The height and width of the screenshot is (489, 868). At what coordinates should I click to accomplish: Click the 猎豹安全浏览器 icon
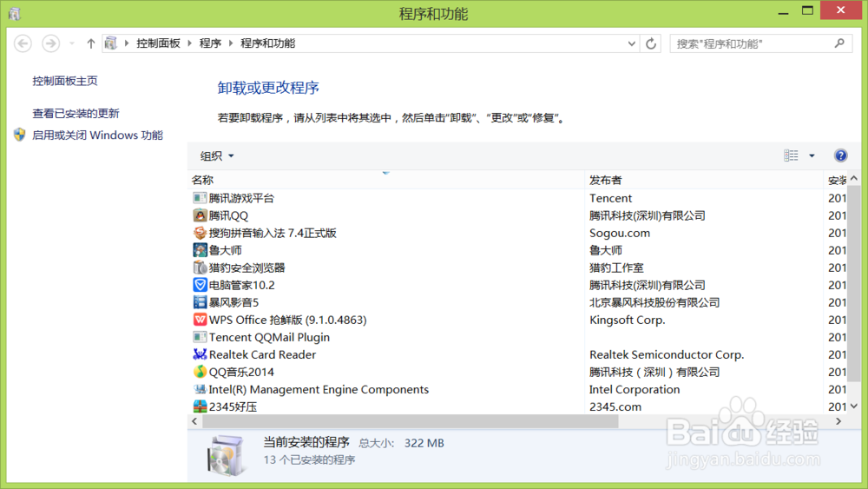(x=200, y=268)
